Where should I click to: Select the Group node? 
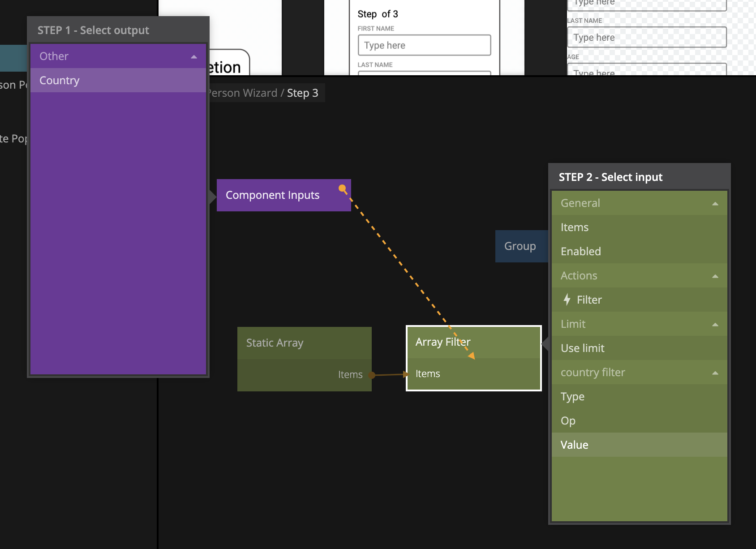[520, 246]
